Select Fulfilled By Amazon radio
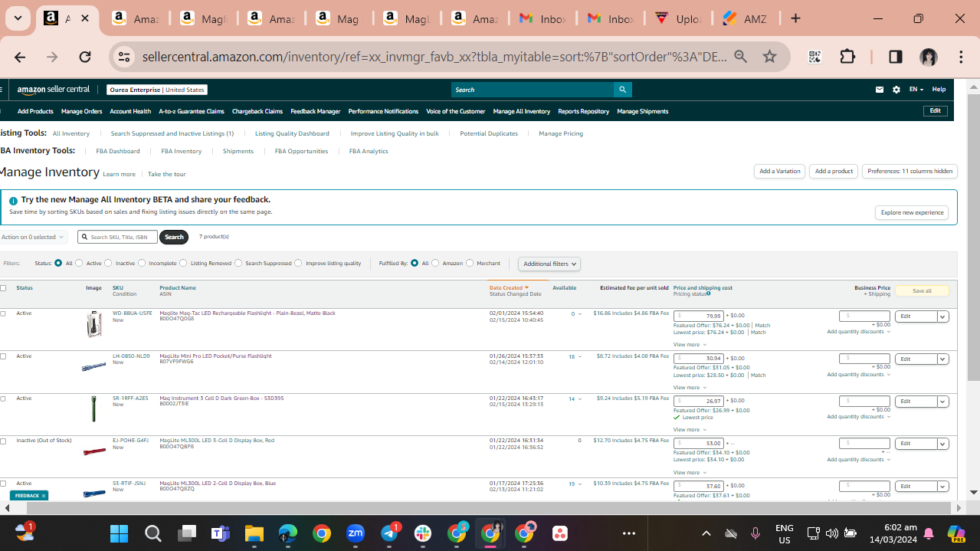The image size is (980, 551). click(435, 263)
